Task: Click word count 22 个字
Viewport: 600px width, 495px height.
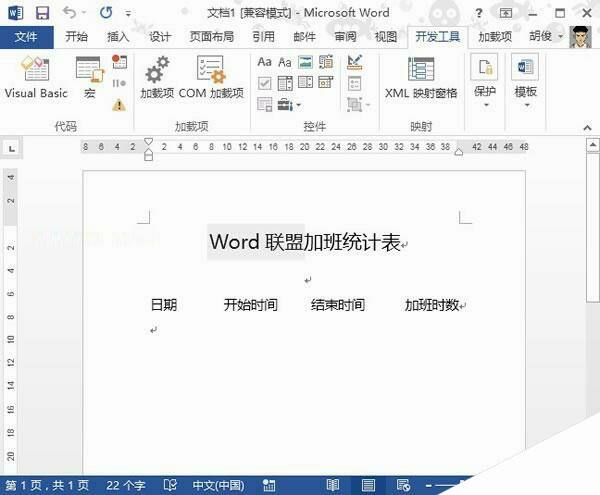Action: click(126, 486)
